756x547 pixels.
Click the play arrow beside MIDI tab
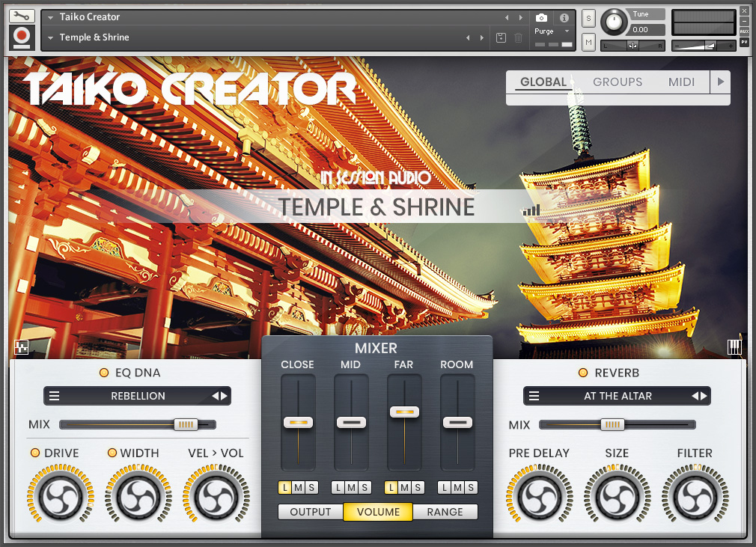(x=720, y=82)
